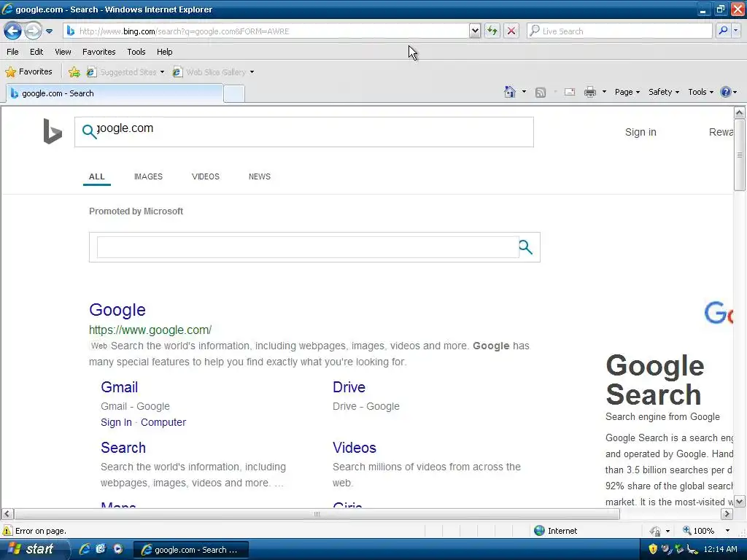Click the address bar URL field
Image resolution: width=747 pixels, height=560 pixels.
pyautogui.click(x=267, y=31)
